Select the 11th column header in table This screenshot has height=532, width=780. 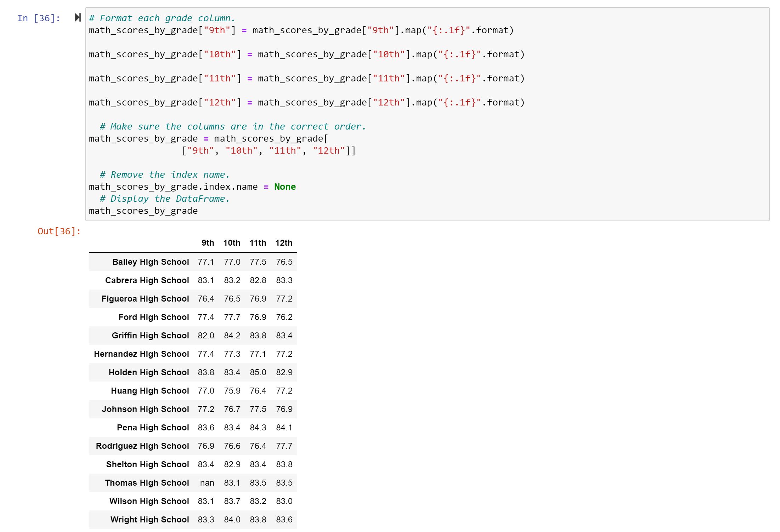tap(258, 243)
